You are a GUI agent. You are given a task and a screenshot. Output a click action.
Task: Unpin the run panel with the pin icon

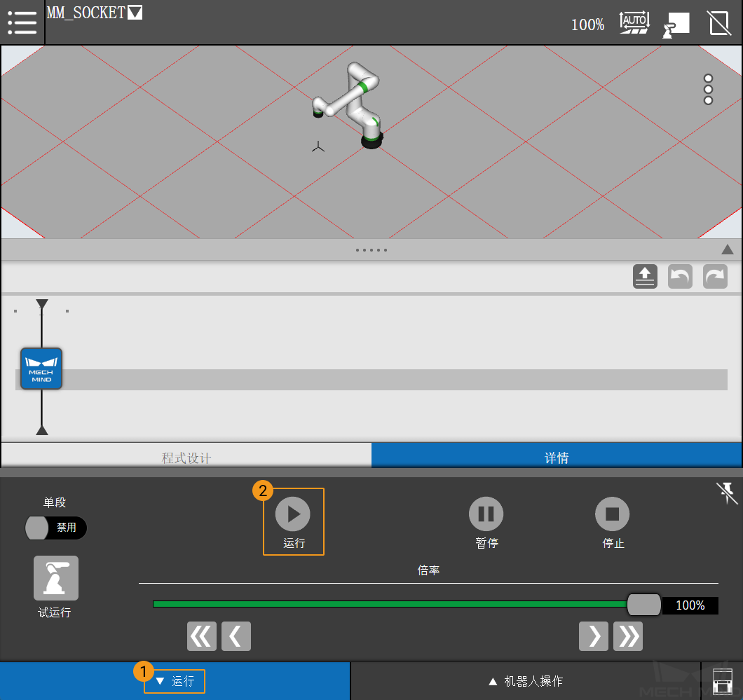click(726, 493)
